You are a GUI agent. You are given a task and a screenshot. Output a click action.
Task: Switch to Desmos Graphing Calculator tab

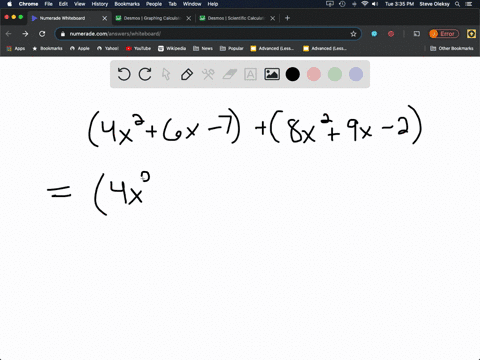point(152,18)
